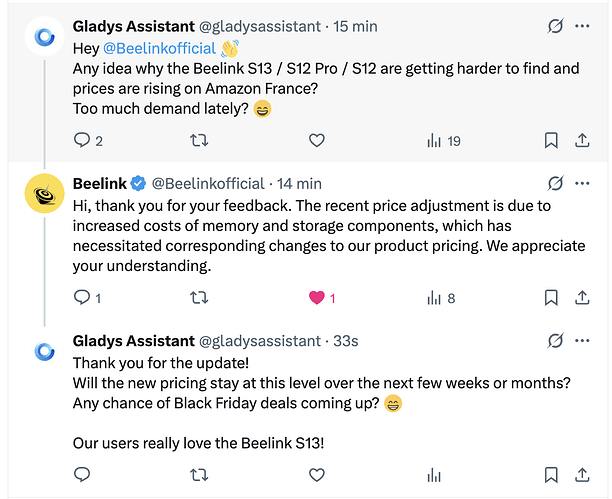This screenshot has height=499, width=612.
Task: Like the first tweet about Beelink S13 prices
Action: (x=316, y=141)
